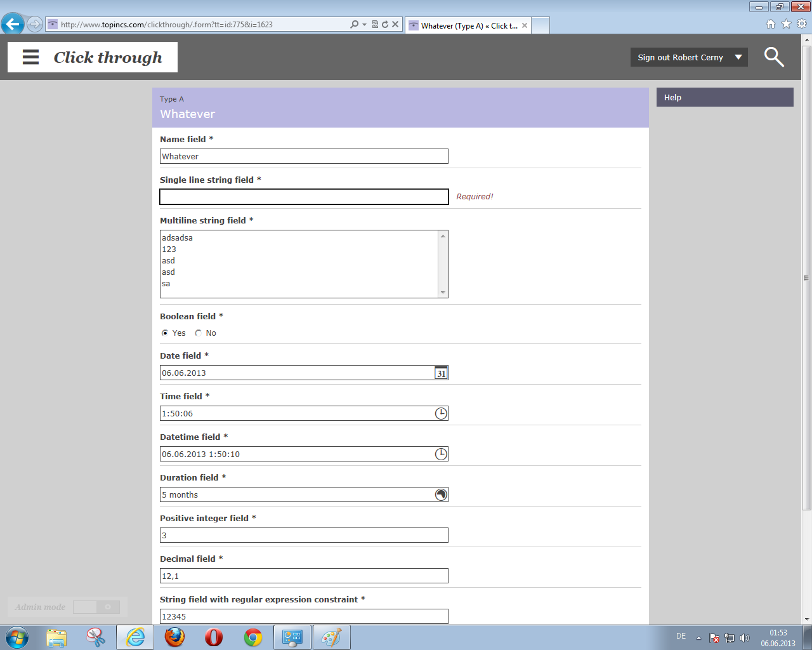Viewport: 812px width, 650px height.
Task: Open the blank new tab
Action: click(x=540, y=25)
